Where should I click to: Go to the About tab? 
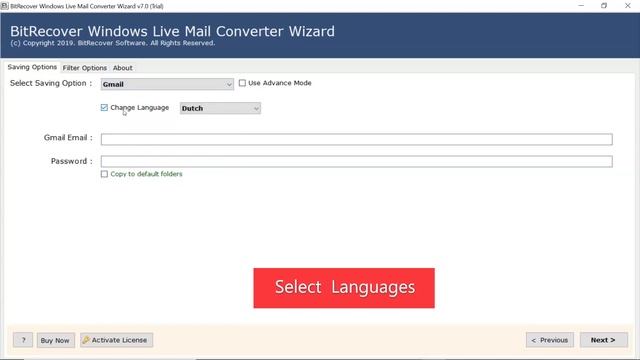(x=122, y=68)
